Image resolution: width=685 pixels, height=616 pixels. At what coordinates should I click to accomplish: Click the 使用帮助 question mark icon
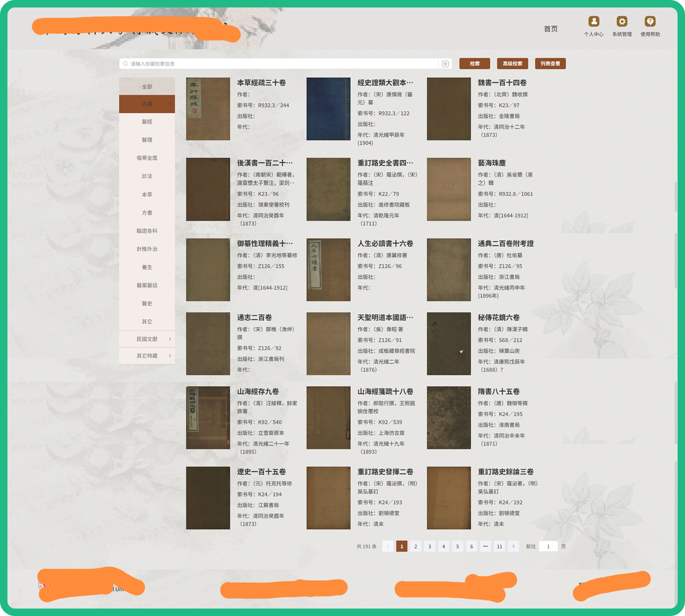pos(650,22)
